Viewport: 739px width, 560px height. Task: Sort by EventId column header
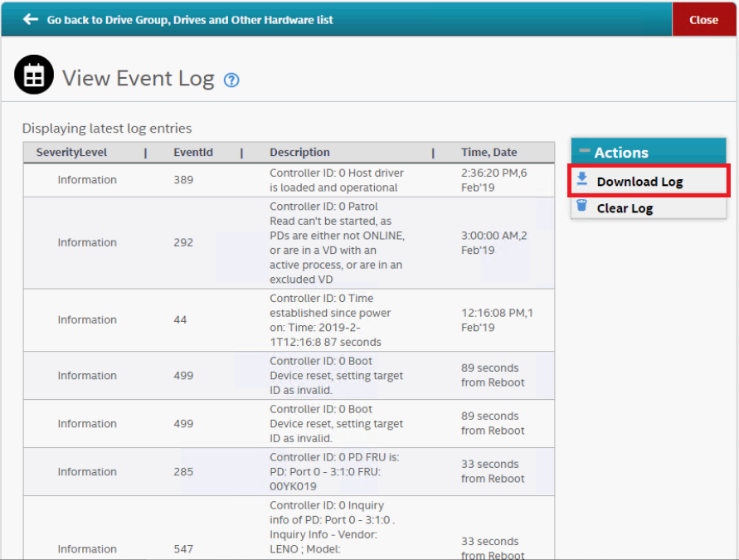coord(193,153)
